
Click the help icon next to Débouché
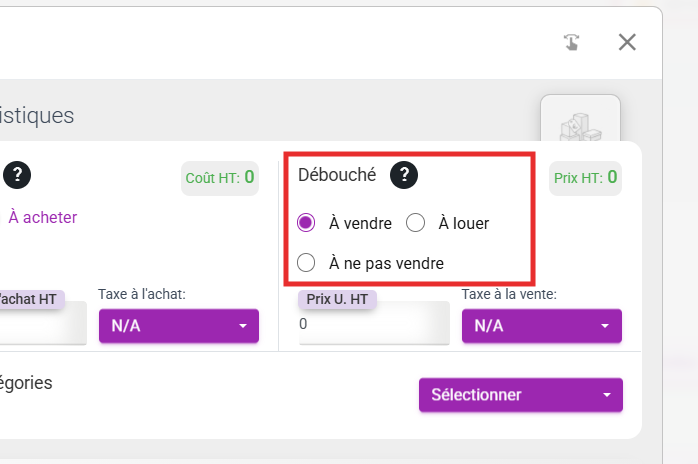tap(404, 175)
